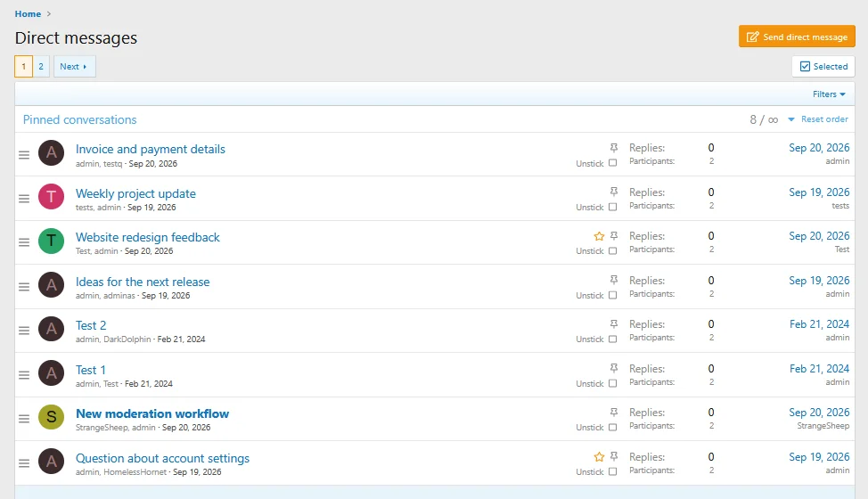Open pink T avatar on Weekly project update

(x=52, y=197)
